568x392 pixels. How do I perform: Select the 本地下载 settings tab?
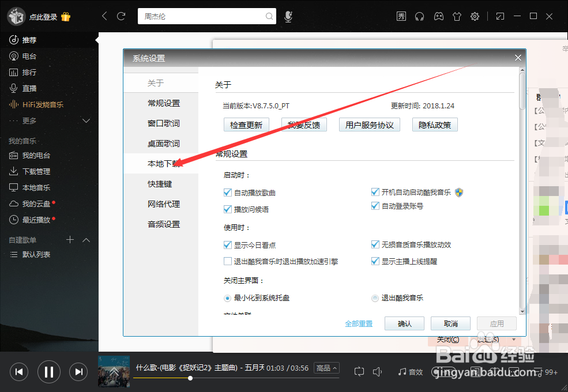coord(161,164)
